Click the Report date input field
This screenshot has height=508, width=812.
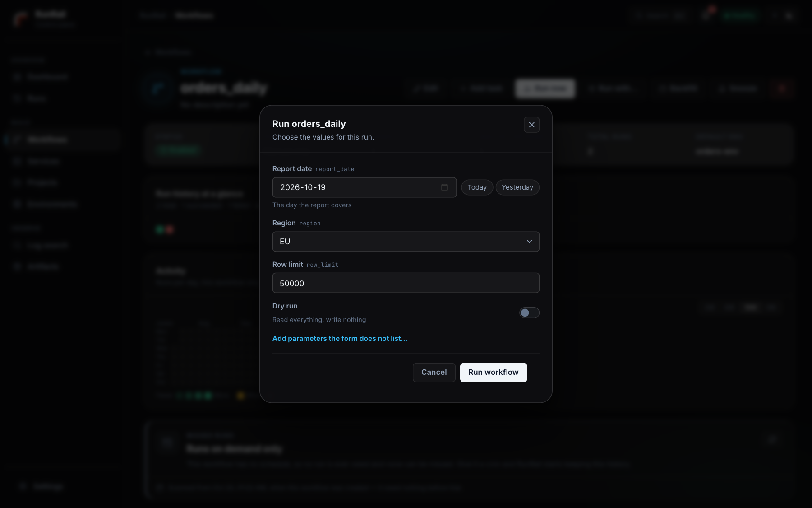click(x=364, y=187)
